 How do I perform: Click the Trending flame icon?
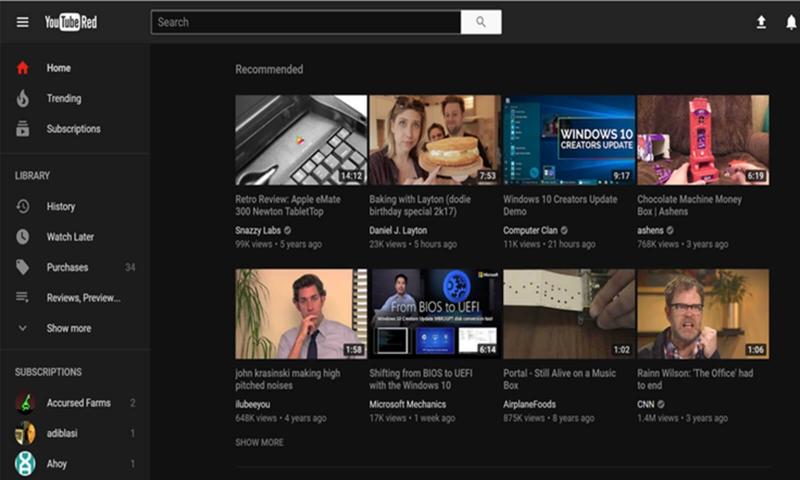22,98
